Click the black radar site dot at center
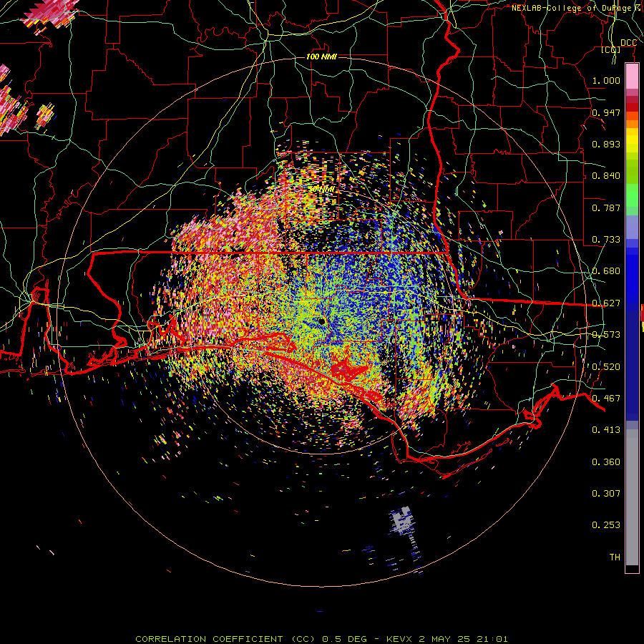 coord(321,321)
